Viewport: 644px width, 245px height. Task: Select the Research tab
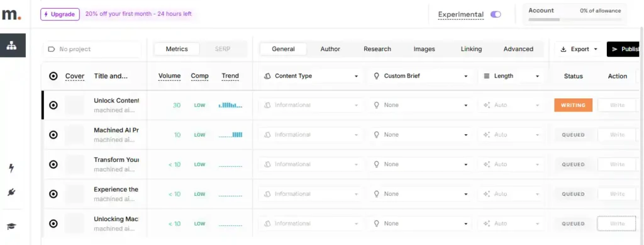(377, 49)
